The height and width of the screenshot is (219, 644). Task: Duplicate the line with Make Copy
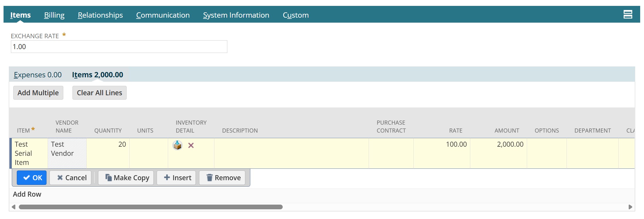[126, 178]
